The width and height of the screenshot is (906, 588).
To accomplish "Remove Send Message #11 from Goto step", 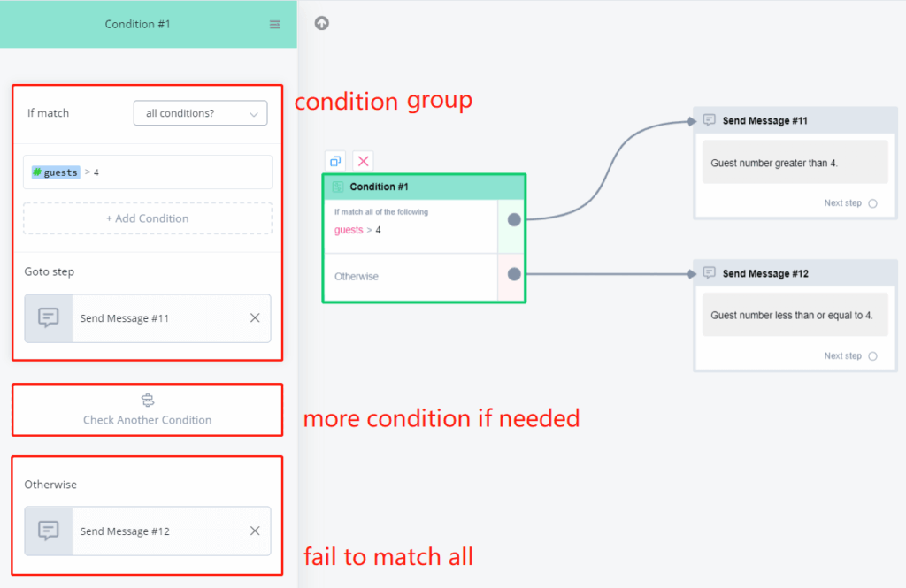I will coord(255,318).
